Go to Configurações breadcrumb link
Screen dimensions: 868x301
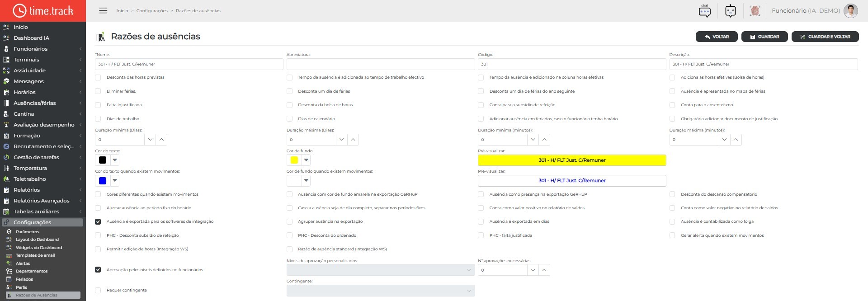click(152, 11)
